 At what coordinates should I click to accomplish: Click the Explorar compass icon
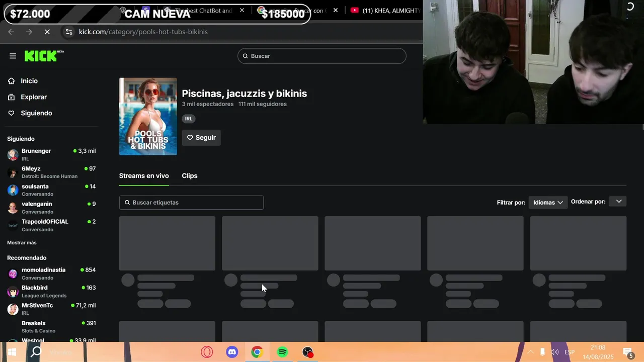[12, 97]
